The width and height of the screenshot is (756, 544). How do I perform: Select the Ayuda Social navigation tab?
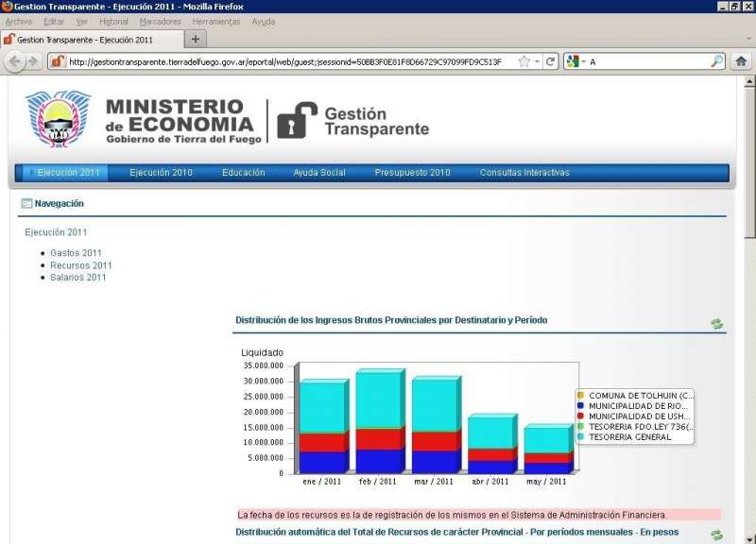coord(319,173)
